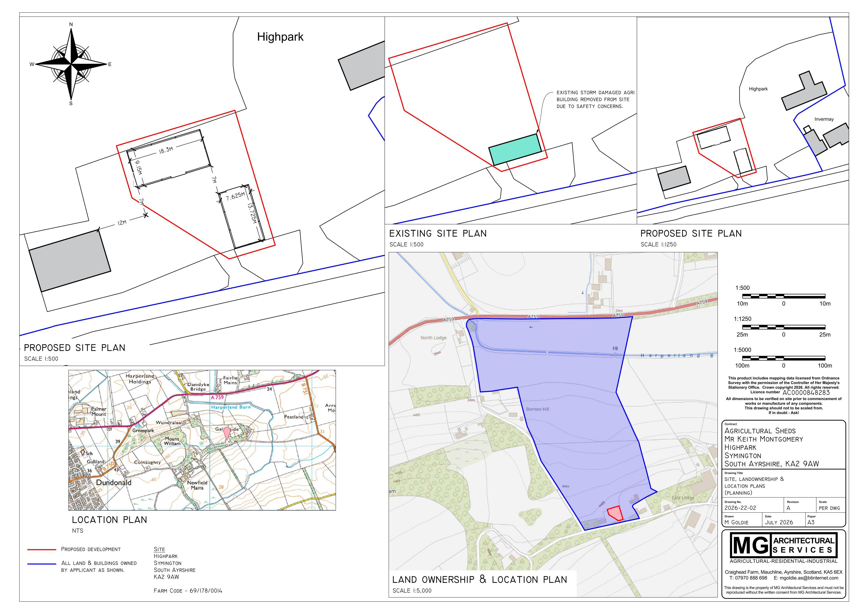Click 'Farm Code - 69/178/0014' text
This screenshot has height=614, width=868.
point(188,590)
